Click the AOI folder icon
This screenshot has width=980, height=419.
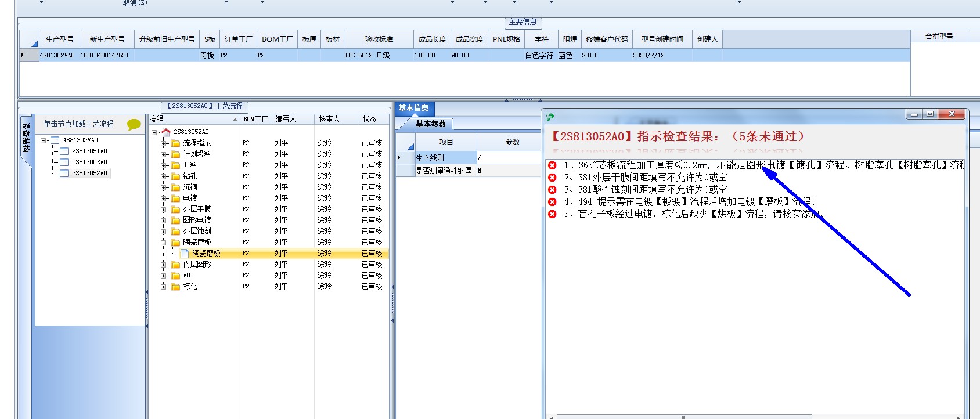175,276
